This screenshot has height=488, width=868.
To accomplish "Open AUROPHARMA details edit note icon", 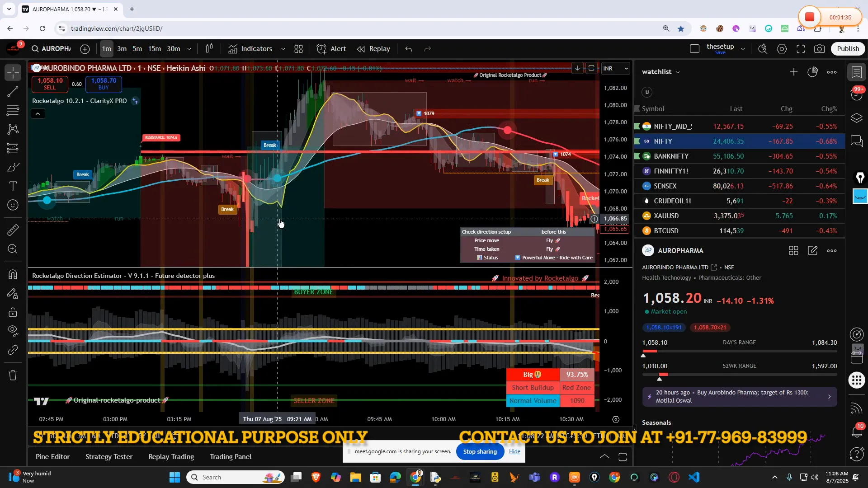I will 813,251.
